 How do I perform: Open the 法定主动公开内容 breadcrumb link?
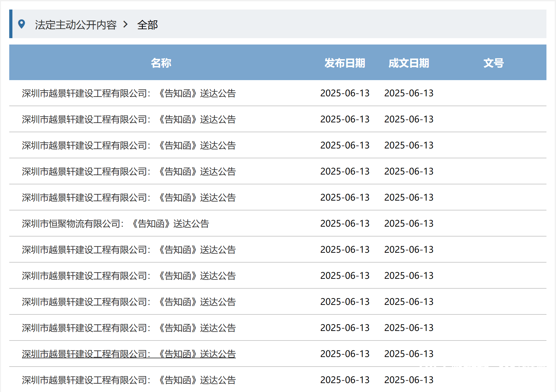pos(75,25)
